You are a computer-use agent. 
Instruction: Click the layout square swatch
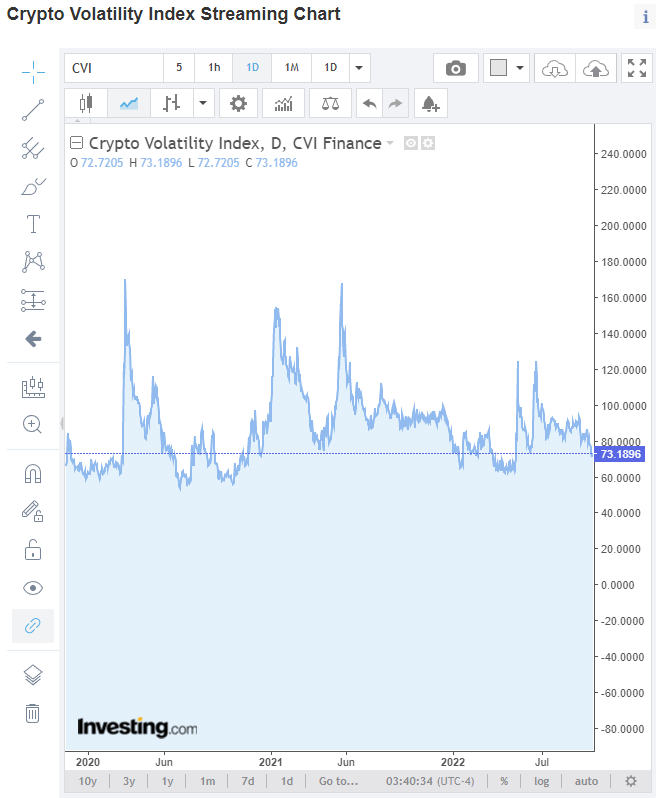(x=498, y=68)
